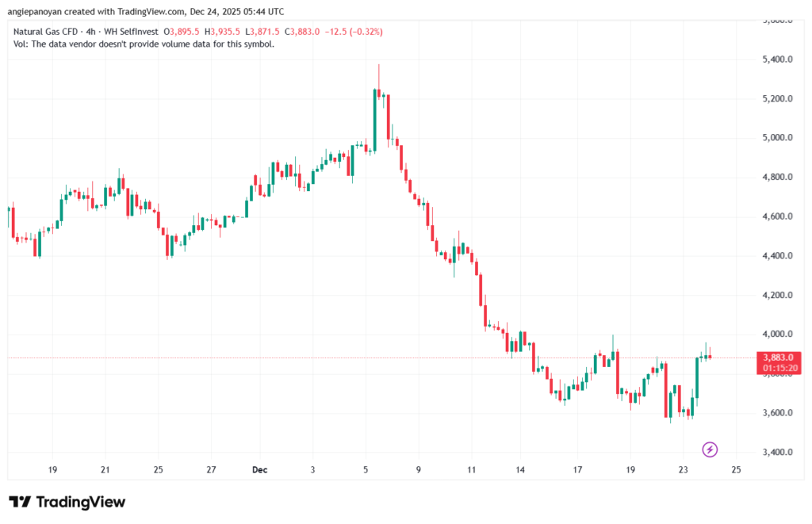This screenshot has width=812, height=524.
Task: Click the WH SelfInvest broker label
Action: point(134,31)
